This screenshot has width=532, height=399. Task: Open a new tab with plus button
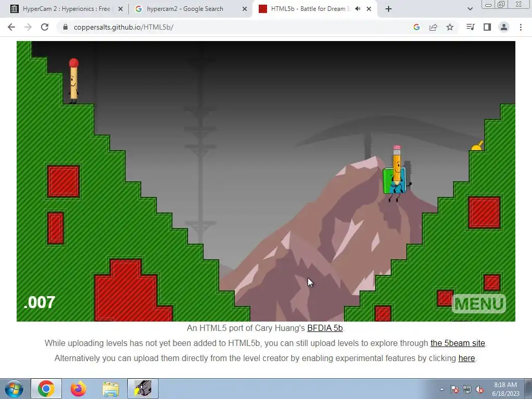[389, 9]
